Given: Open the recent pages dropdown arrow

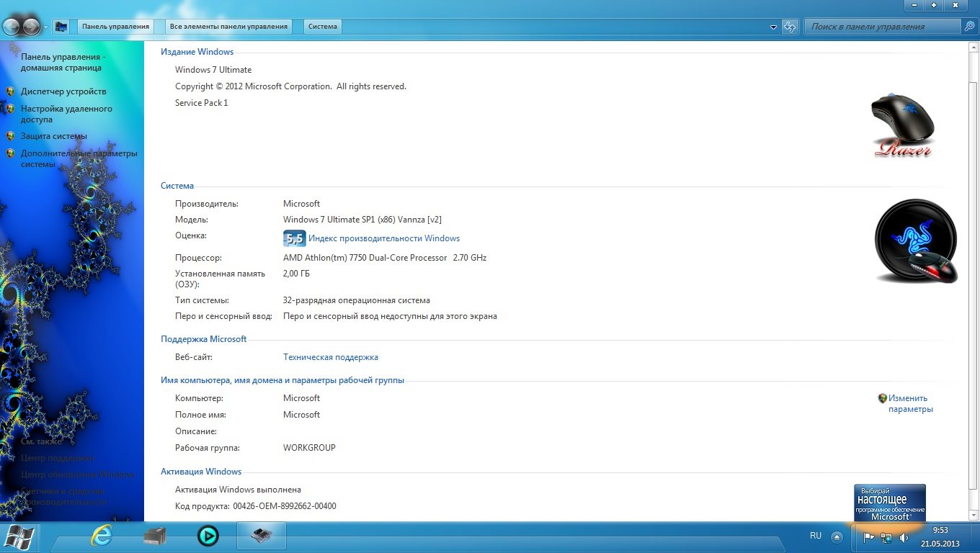Looking at the screenshot, I should (45, 27).
